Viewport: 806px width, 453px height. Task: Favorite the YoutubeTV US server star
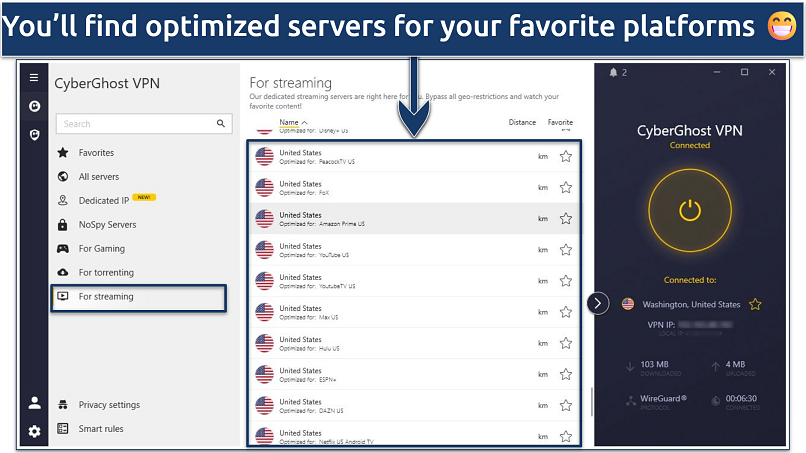point(566,281)
